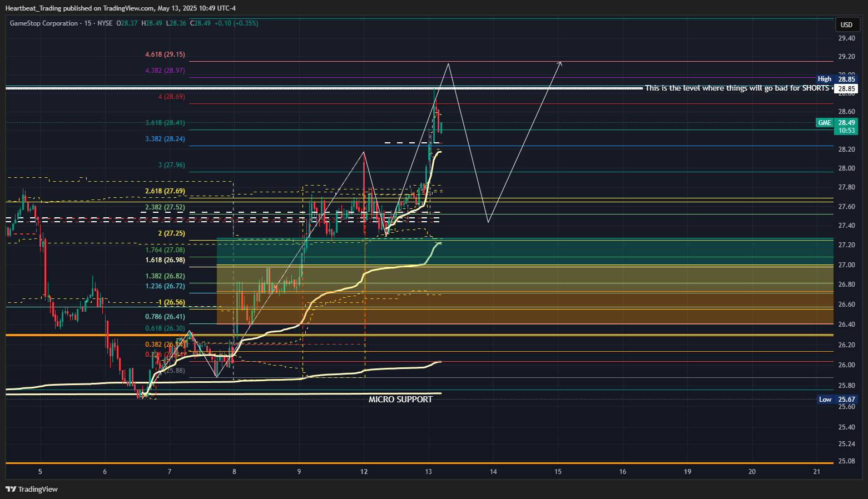
Task: Click the +0.10 (+0.35%) change value
Action: pyautogui.click(x=236, y=23)
